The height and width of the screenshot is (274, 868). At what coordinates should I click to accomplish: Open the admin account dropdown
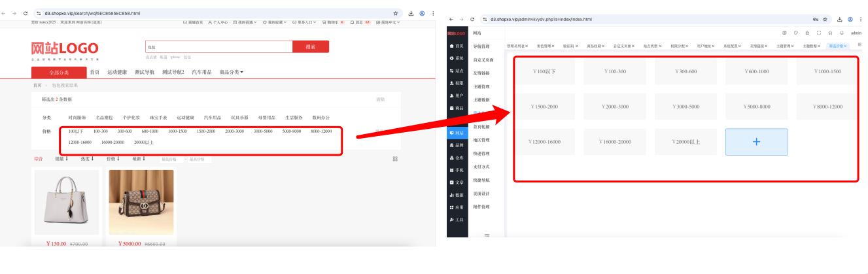(x=856, y=33)
